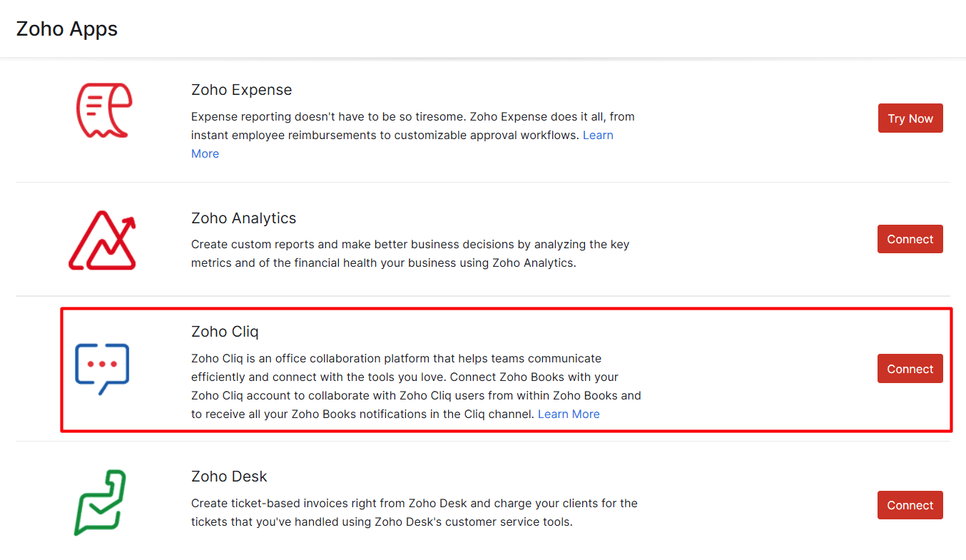Open Learn More link under Zoho Expense

[598, 135]
